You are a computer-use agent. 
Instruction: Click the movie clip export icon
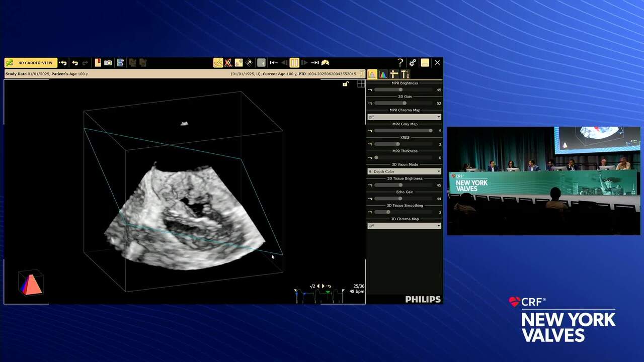(x=120, y=63)
